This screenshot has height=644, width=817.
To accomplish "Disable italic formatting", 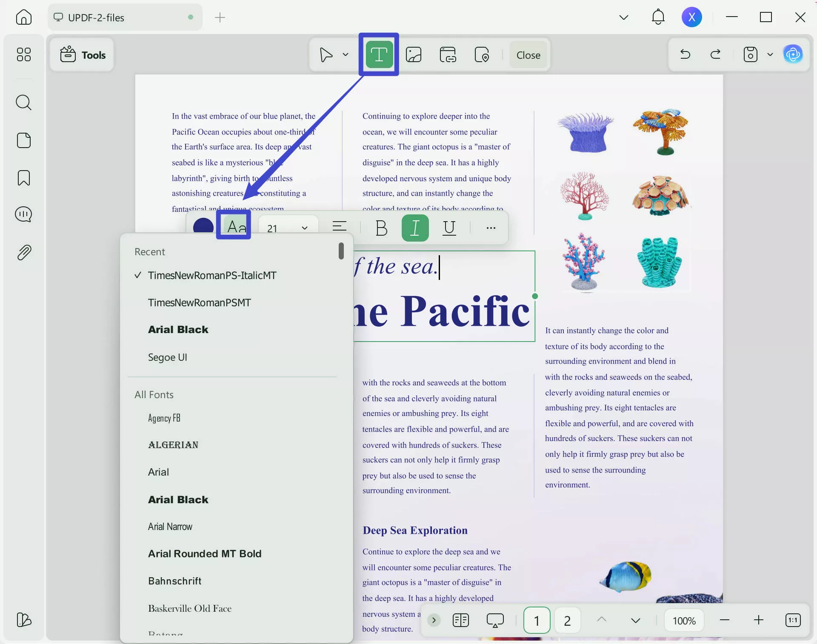I will pyautogui.click(x=415, y=228).
